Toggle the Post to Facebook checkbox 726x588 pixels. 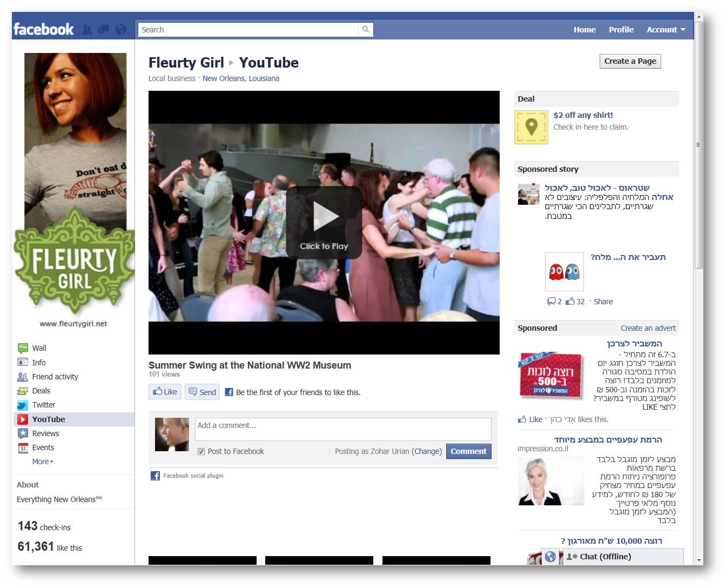pyautogui.click(x=201, y=451)
